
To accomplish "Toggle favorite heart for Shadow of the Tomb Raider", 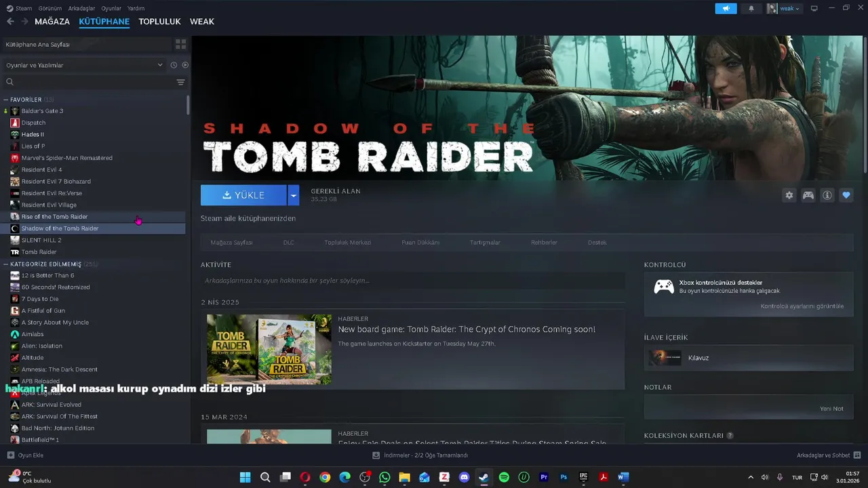I will [x=846, y=195].
